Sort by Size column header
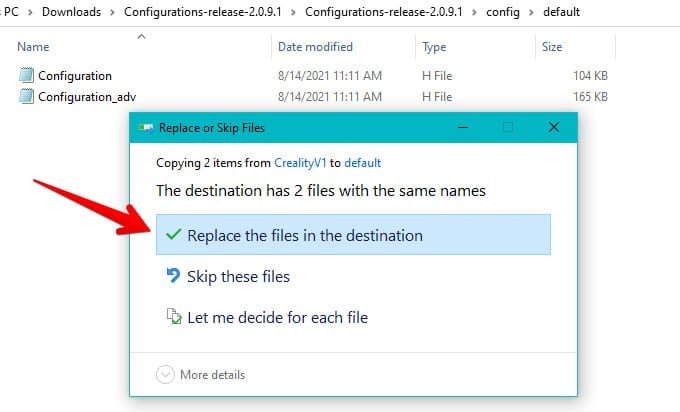The height and width of the screenshot is (412, 680). 552,46
